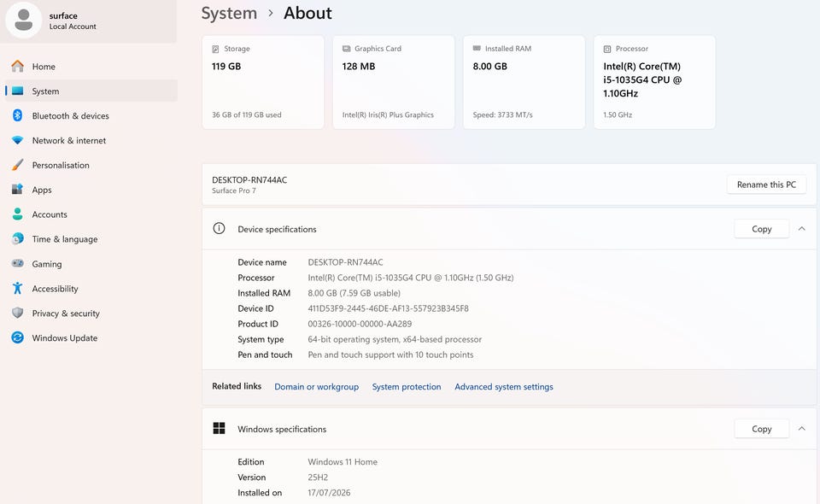
Task: Click the Time & language globe icon
Action: pyautogui.click(x=17, y=239)
